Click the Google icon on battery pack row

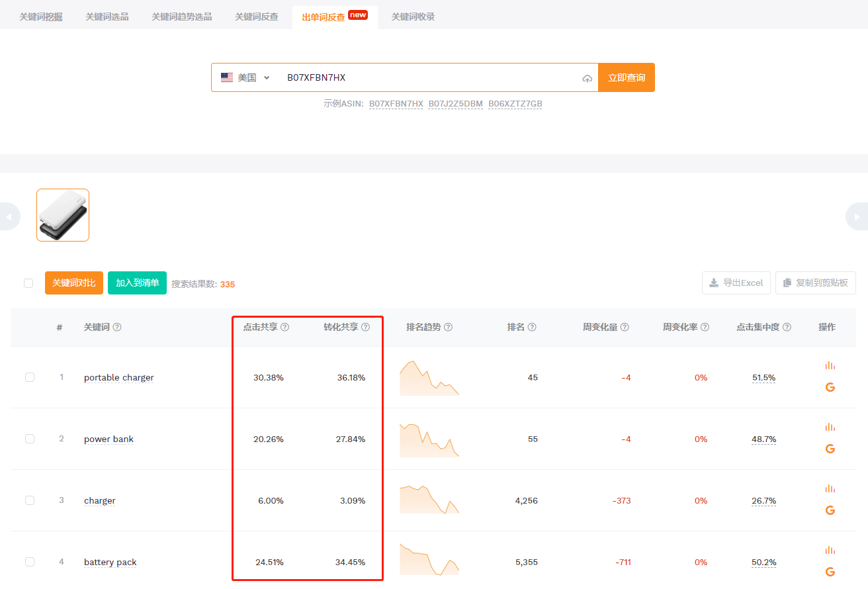click(x=830, y=571)
